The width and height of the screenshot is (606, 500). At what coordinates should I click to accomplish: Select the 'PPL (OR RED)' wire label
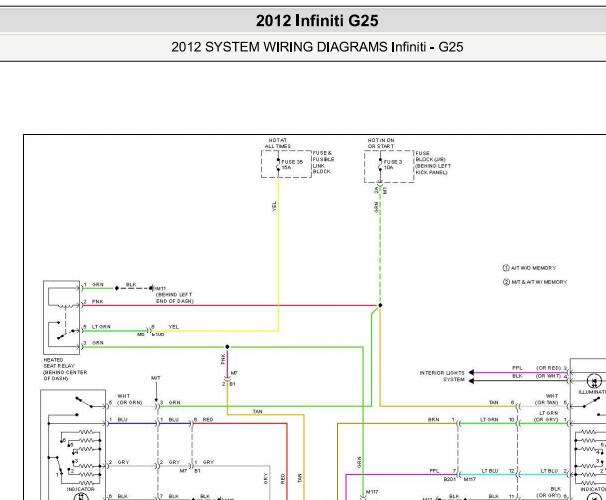point(536,368)
